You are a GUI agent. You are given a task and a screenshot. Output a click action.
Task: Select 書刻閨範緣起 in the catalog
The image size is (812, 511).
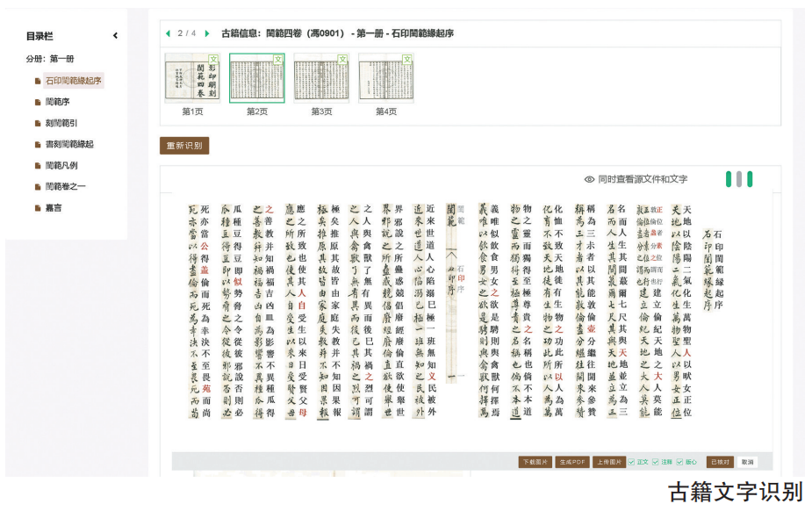pyautogui.click(x=69, y=144)
